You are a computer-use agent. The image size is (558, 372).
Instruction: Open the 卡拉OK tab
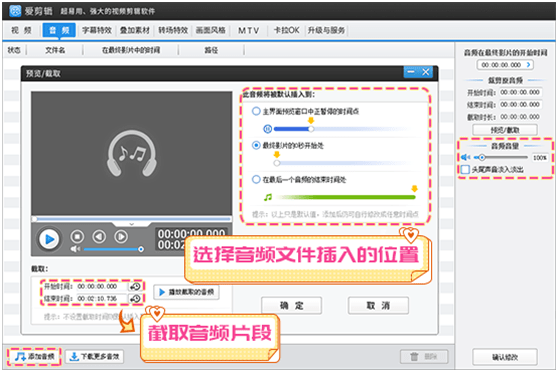point(286,30)
